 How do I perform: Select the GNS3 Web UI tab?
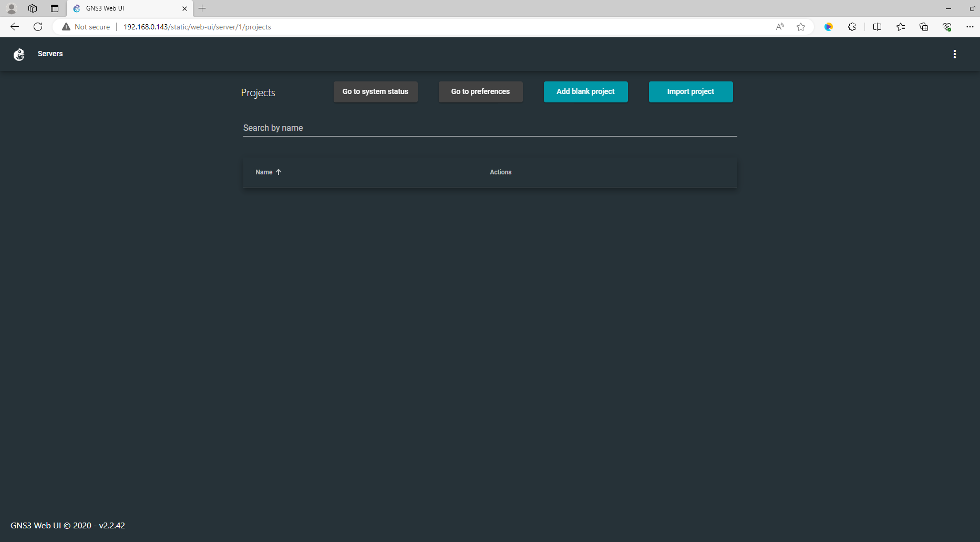click(x=126, y=8)
